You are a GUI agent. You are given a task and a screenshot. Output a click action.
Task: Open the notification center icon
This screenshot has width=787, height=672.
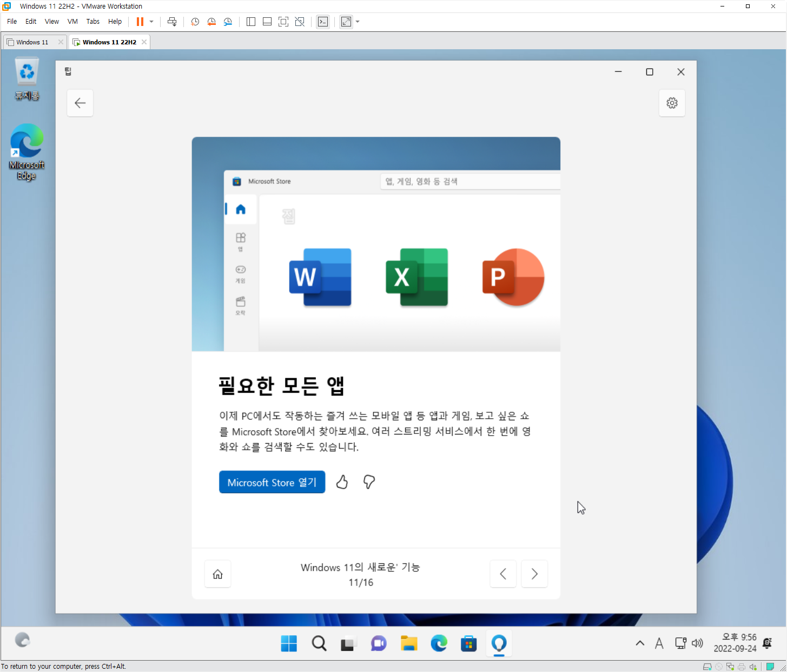click(x=767, y=643)
